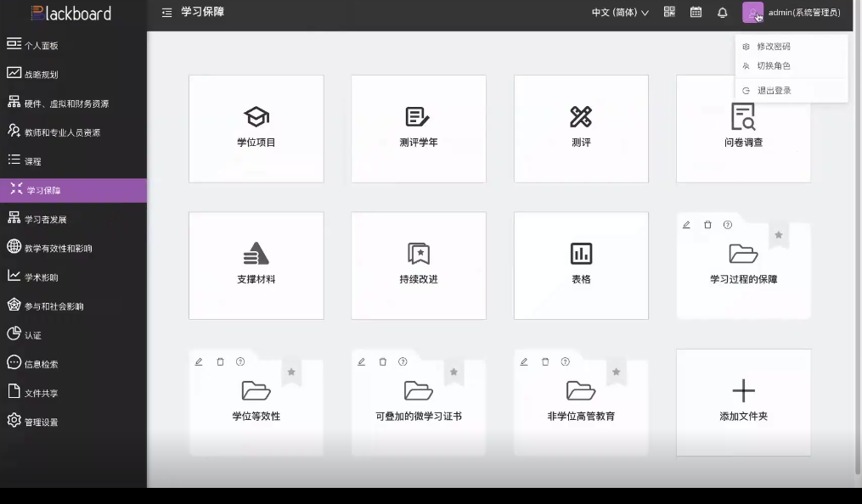Click 退出登录 to log out
The width and height of the screenshot is (862, 504).
click(774, 90)
